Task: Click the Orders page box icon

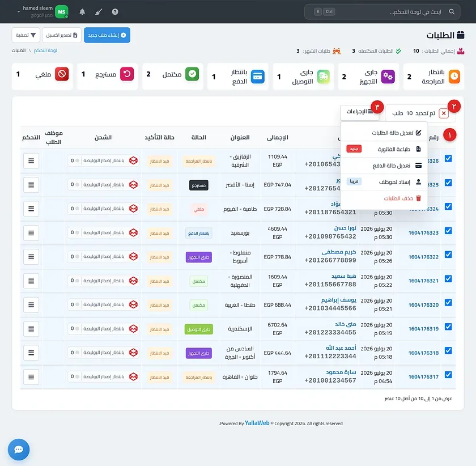Action: point(461,35)
